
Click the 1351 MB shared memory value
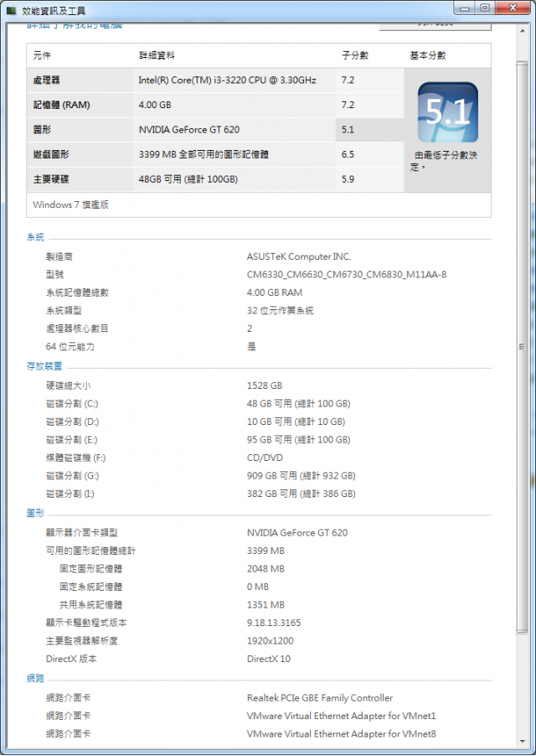[x=265, y=604]
